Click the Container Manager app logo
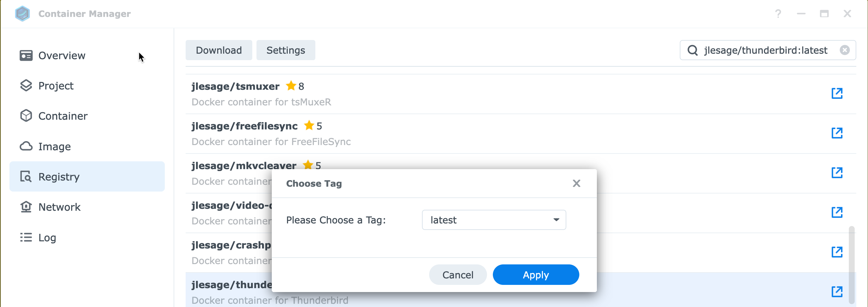 22,14
